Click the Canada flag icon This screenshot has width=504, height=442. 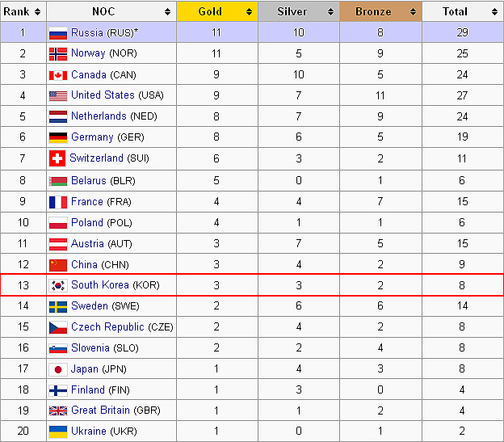point(58,75)
